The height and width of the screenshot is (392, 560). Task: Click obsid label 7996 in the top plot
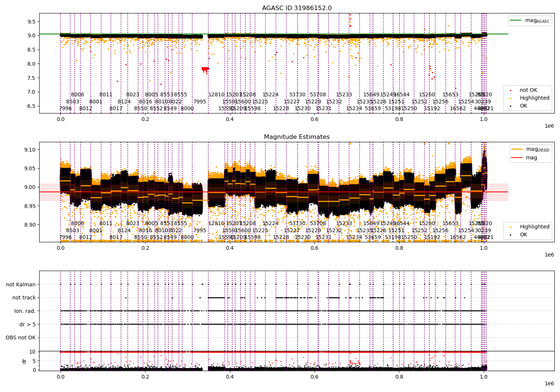pyautogui.click(x=65, y=109)
